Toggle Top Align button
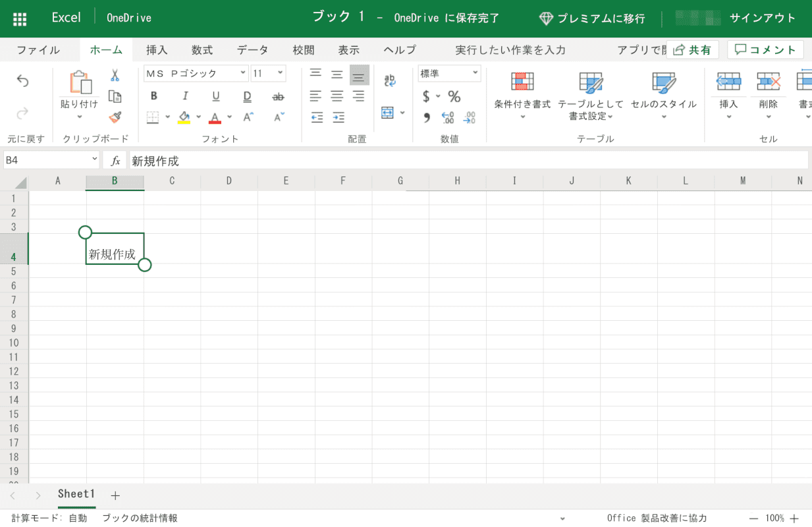 [316, 74]
